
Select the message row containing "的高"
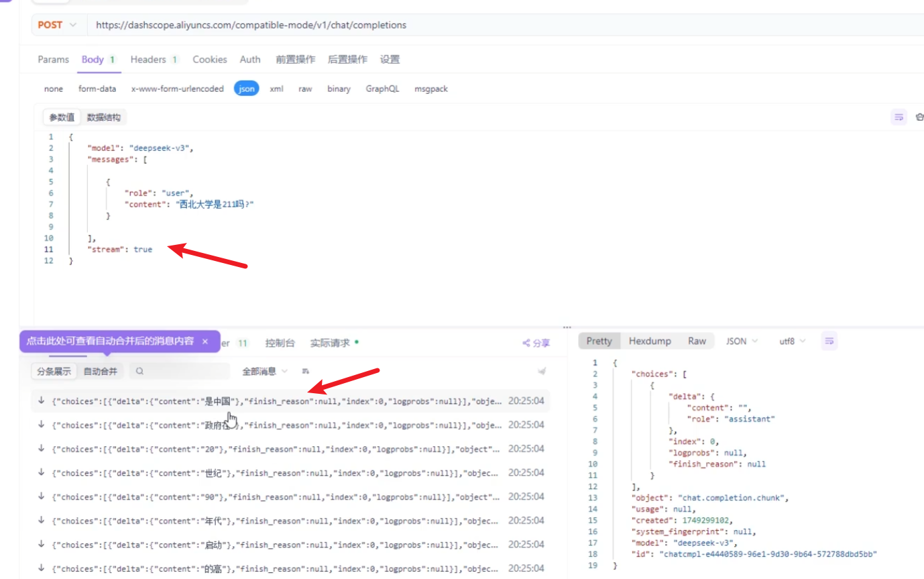[x=290, y=569]
